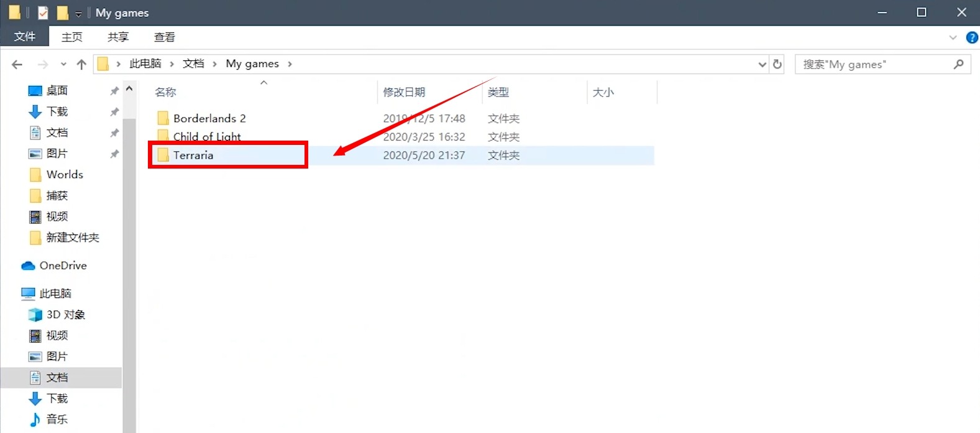Click 此电脑 in the address breadcrumb
The image size is (980, 433).
click(x=145, y=63)
